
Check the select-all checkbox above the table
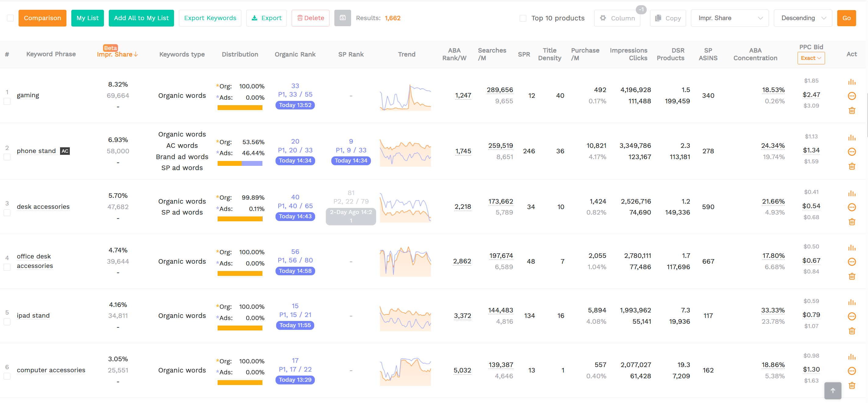[10, 18]
